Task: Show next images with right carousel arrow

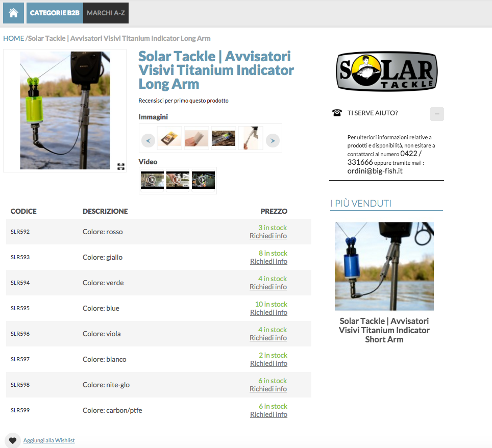Action: (273, 140)
